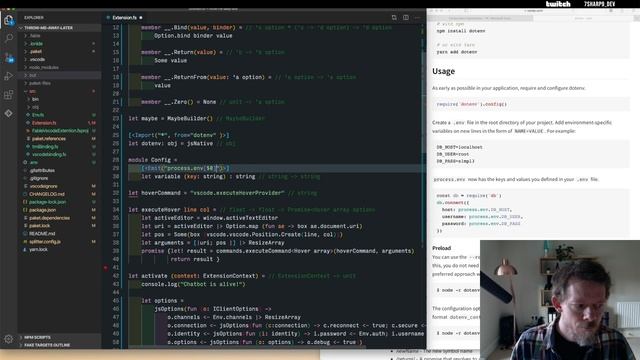Collapse the THROW-ME-AWAY-LATER root folder
Screen dimensions: 640x360
click(48, 28)
